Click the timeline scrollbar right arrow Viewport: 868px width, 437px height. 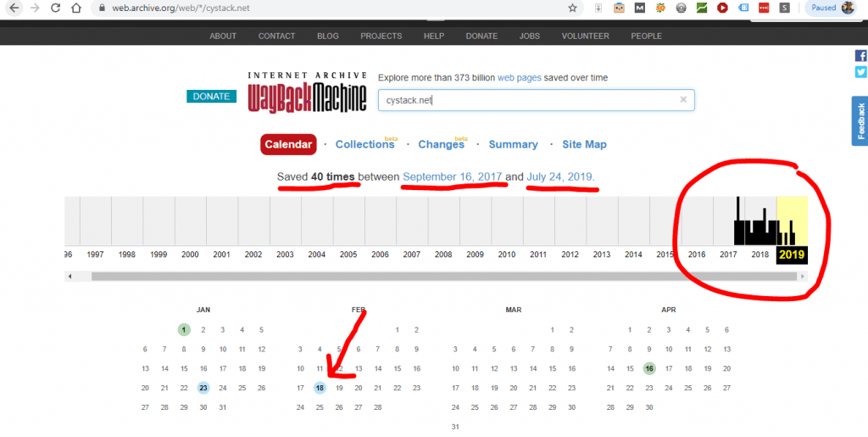tap(803, 276)
